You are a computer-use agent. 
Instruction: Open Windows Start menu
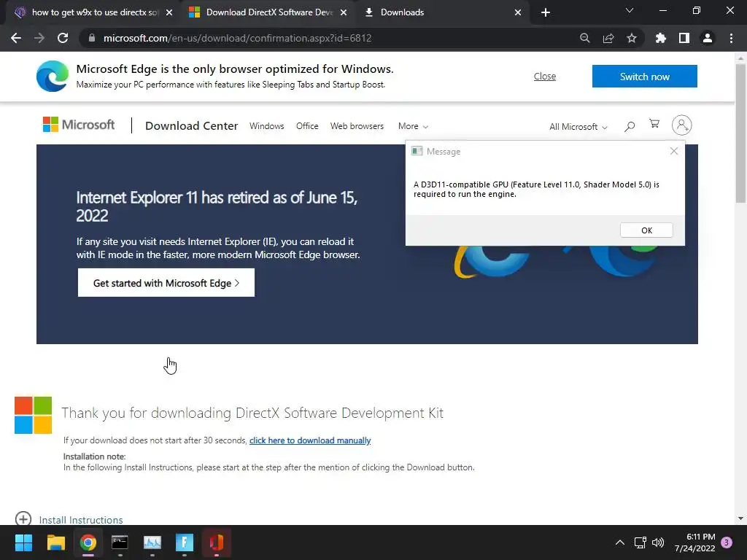[23, 542]
